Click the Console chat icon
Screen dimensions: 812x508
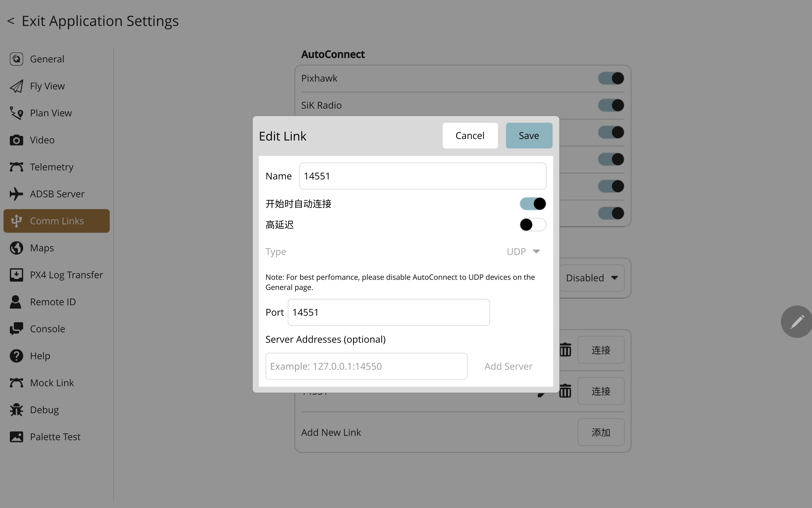(16, 329)
